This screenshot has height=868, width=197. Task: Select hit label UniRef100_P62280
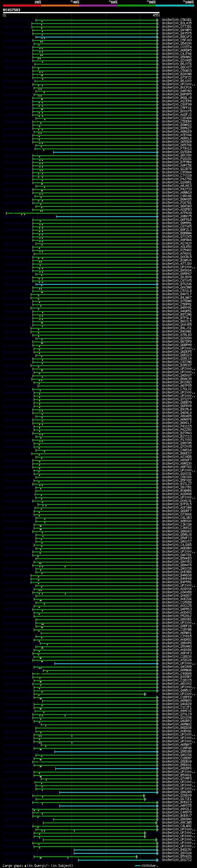pyautogui.click(x=176, y=430)
